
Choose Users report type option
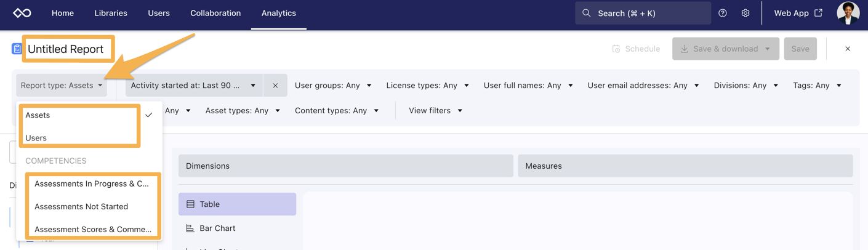[36, 138]
